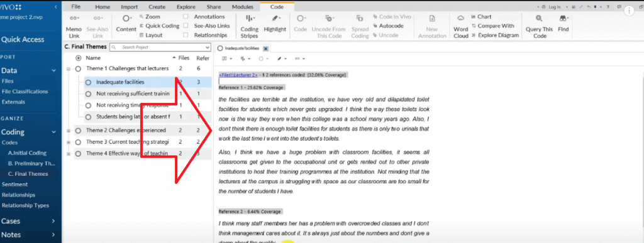This screenshot has width=644, height=243.
Task: Open Files under Data
Action: point(8,82)
